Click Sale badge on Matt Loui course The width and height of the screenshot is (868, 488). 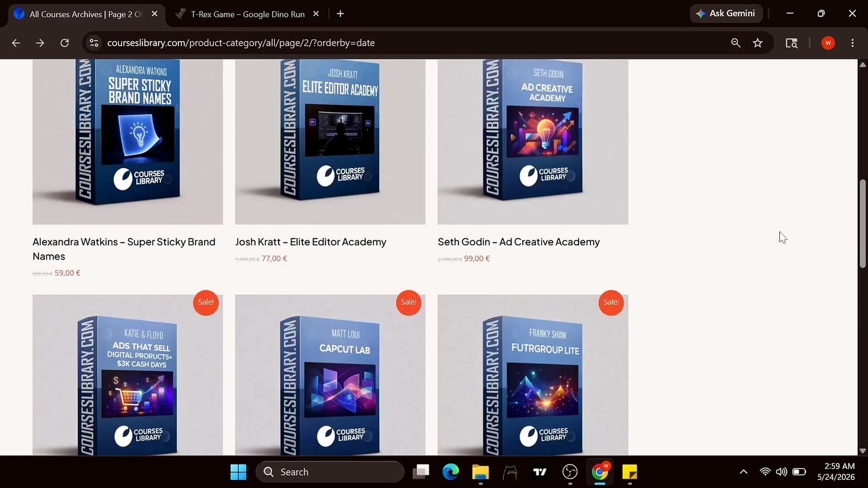click(408, 302)
